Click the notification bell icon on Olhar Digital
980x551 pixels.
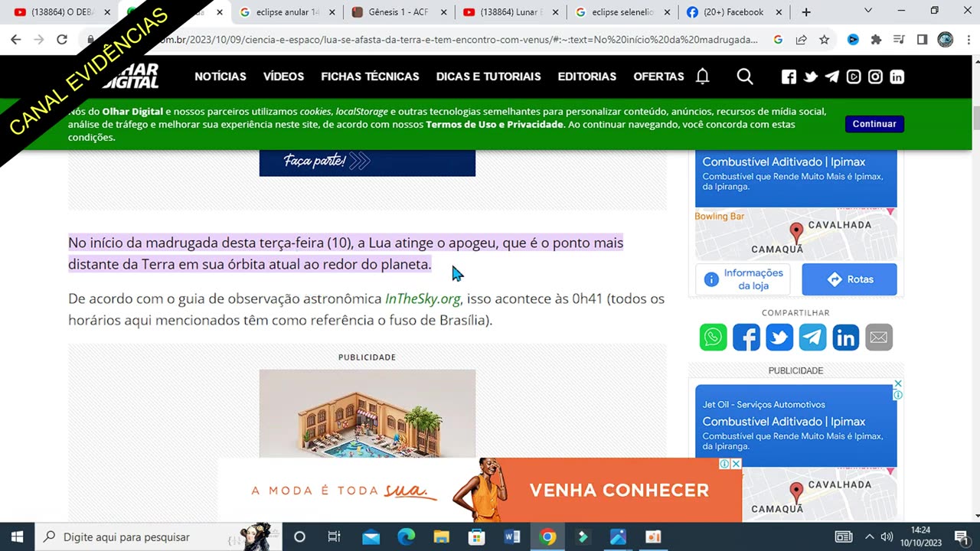pyautogui.click(x=702, y=77)
